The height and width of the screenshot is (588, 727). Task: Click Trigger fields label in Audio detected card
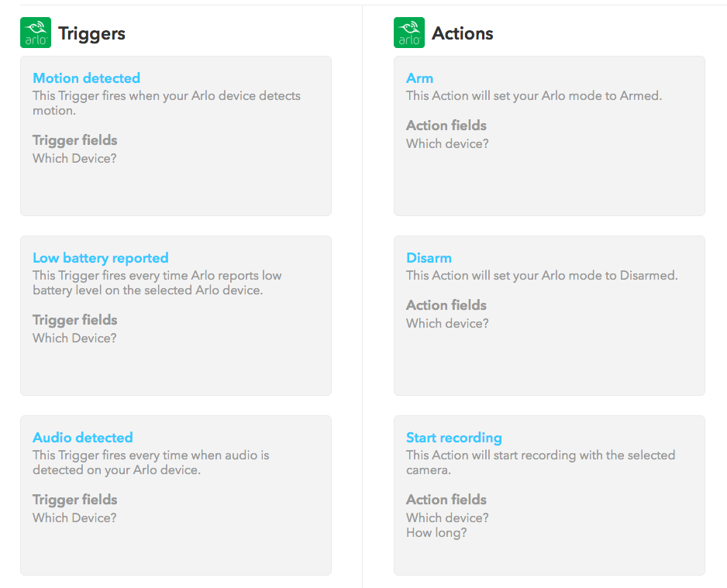[74, 500]
